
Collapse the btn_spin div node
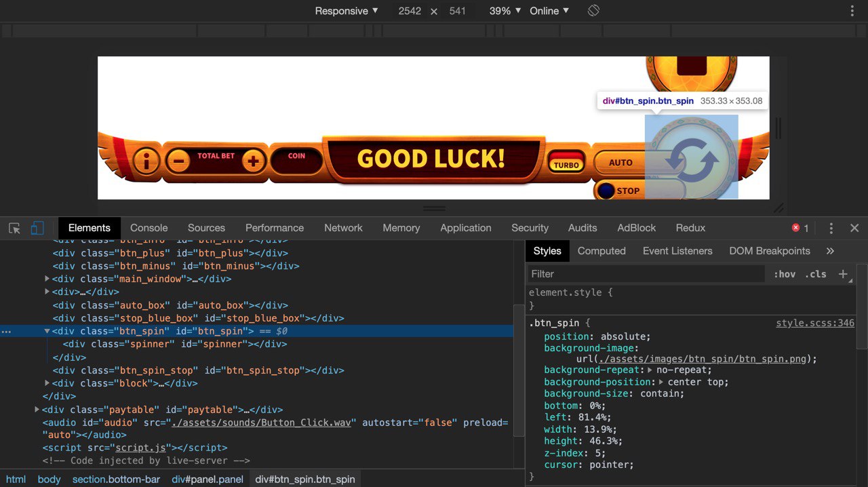point(47,331)
